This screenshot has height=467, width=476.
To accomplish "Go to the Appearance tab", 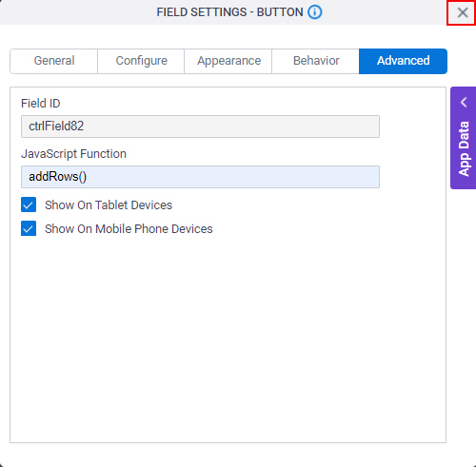I will coord(228,61).
